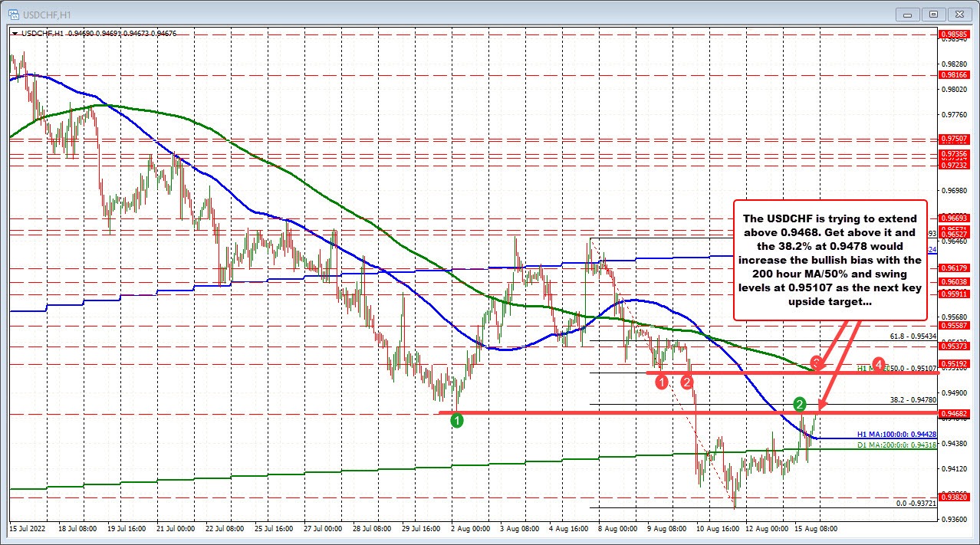The width and height of the screenshot is (980, 545).
Task: Click green circle marker labeled 1
Action: pos(456,420)
